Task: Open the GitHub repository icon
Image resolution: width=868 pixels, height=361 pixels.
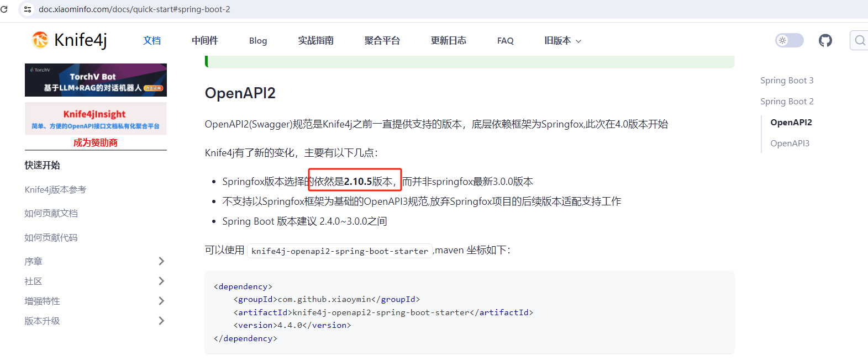Action: pyautogui.click(x=825, y=40)
